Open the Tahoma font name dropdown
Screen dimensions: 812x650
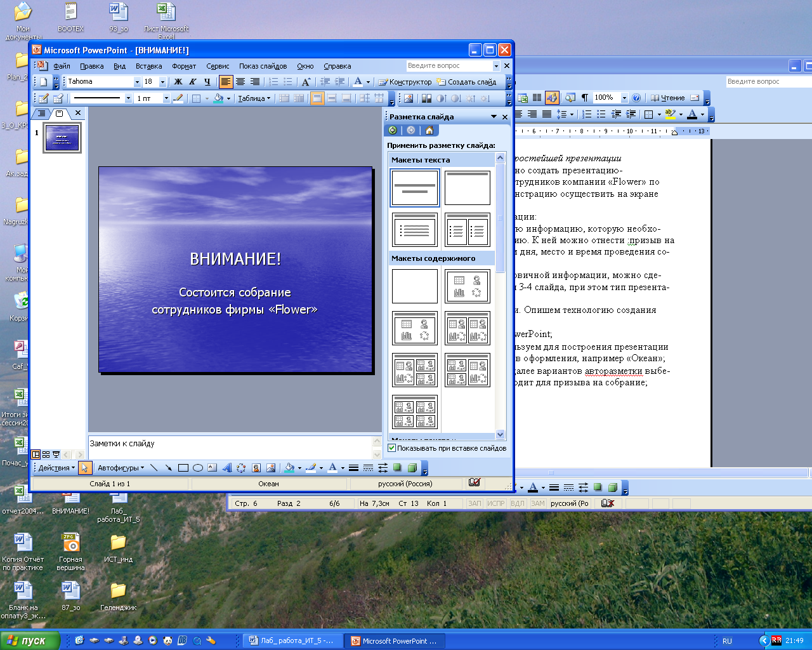click(137, 82)
